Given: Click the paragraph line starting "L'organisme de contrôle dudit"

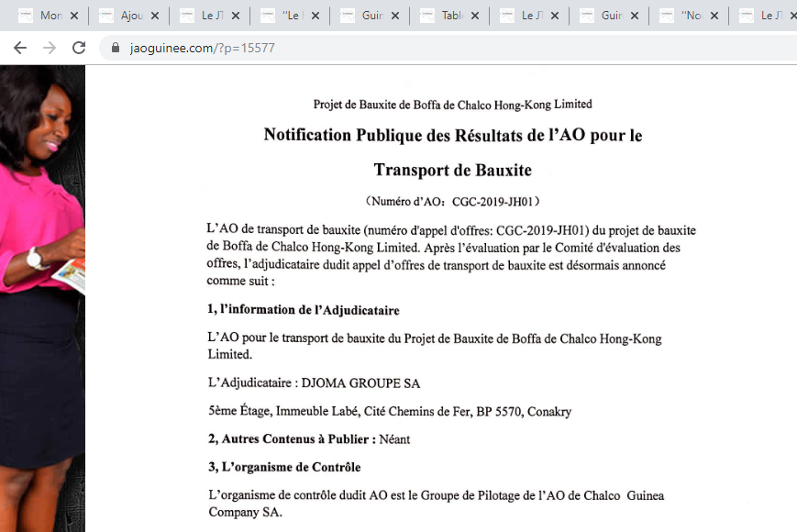Looking at the screenshot, I should [437, 495].
